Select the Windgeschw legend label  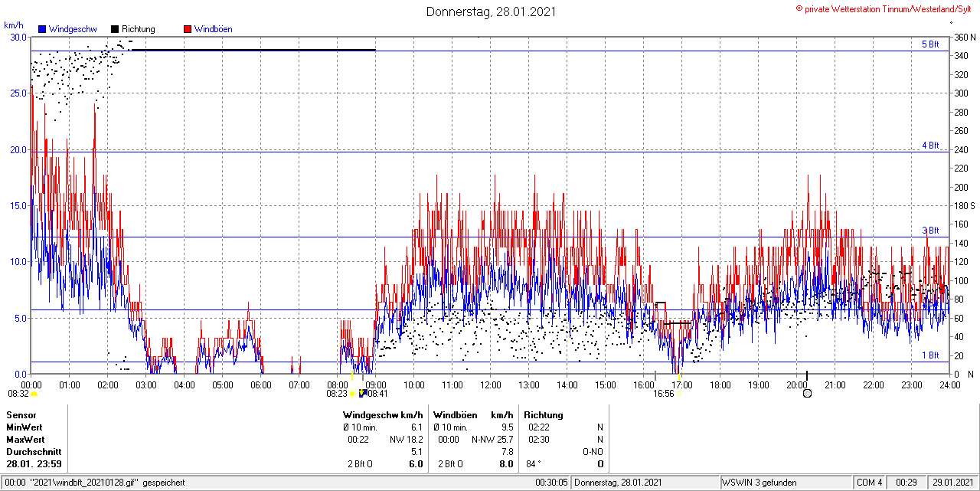coord(72,29)
